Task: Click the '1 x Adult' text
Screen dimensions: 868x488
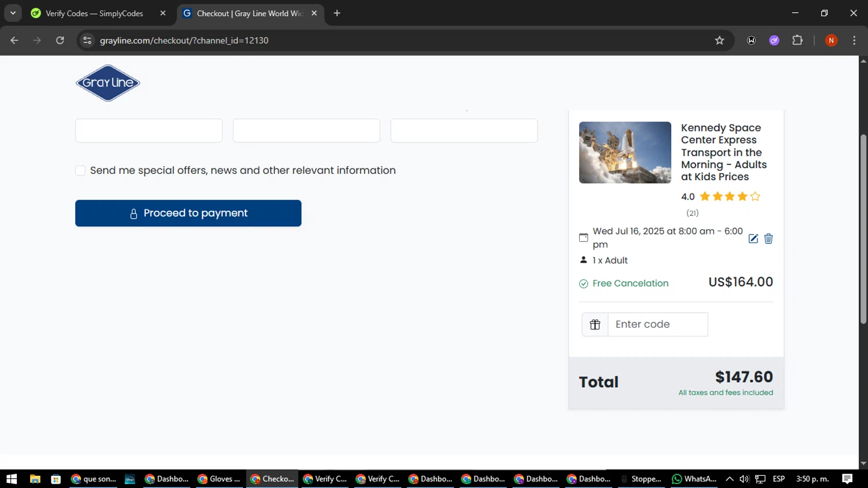Action: 610,260
